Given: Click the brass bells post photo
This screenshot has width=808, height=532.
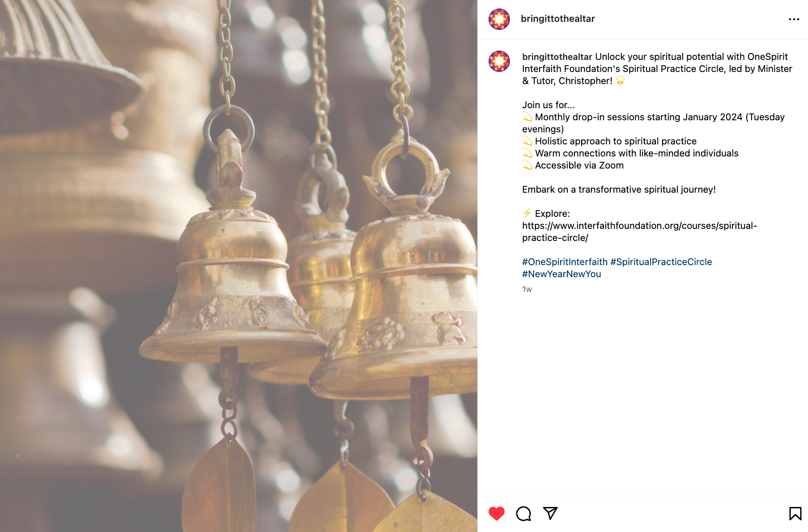Looking at the screenshot, I should [238, 266].
